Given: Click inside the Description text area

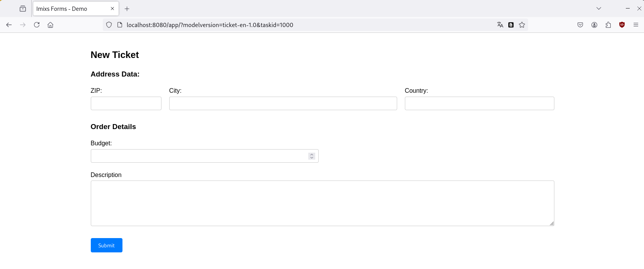Looking at the screenshot, I should 322,203.
